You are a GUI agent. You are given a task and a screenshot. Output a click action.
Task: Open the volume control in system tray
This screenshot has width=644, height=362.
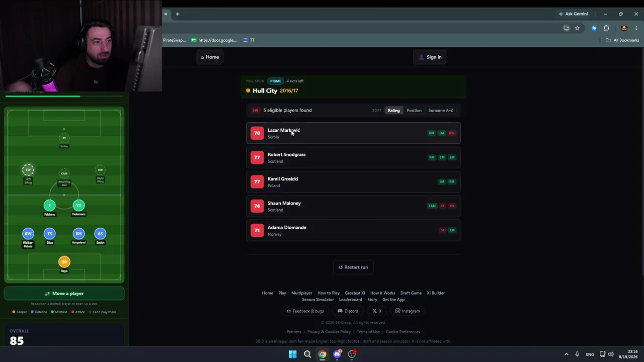coord(611,354)
